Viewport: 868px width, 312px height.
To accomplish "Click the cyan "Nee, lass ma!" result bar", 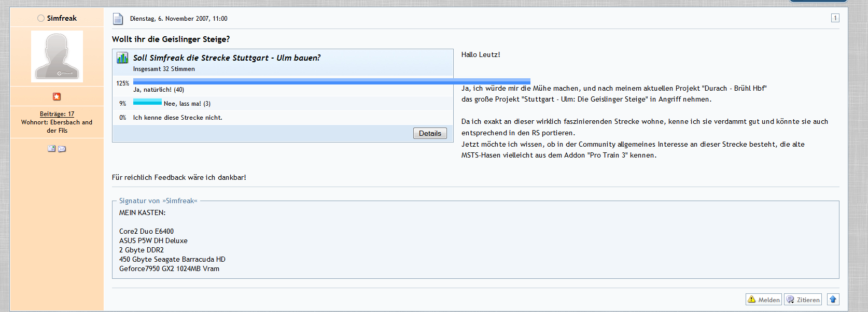I will [147, 103].
